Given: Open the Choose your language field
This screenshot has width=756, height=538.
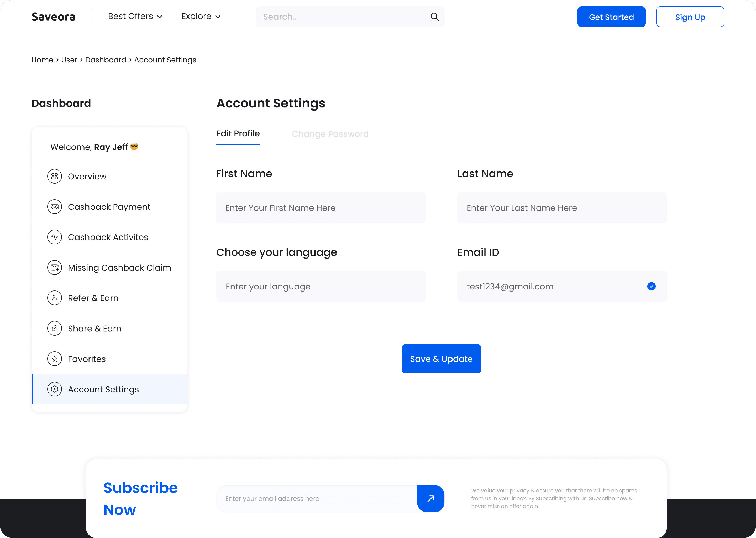Looking at the screenshot, I should pos(321,286).
